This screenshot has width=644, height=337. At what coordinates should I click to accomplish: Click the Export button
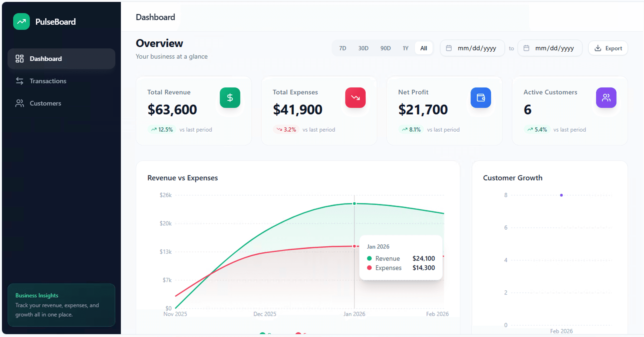click(x=608, y=48)
